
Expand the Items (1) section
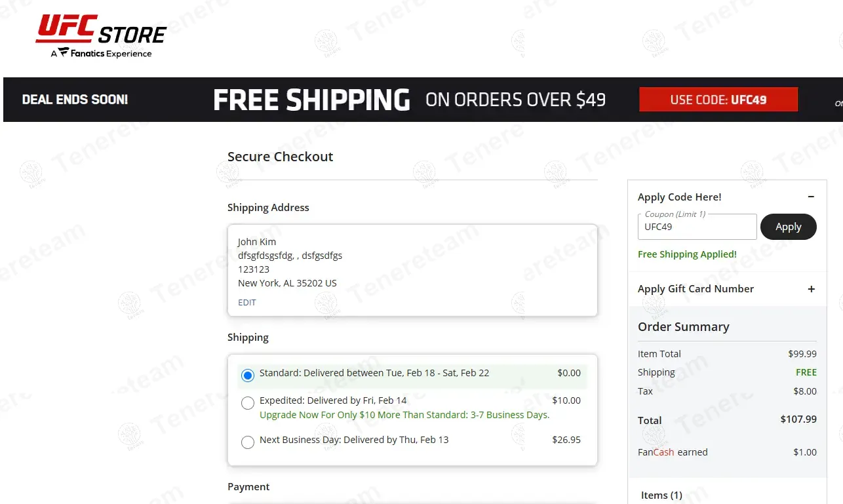661,495
